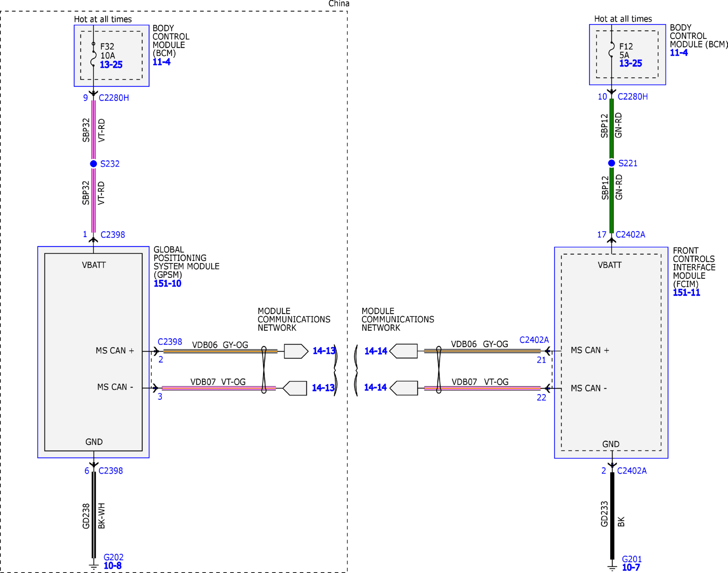728x573 pixels.
Task: Click the ground symbol at G202
Action: click(x=94, y=566)
